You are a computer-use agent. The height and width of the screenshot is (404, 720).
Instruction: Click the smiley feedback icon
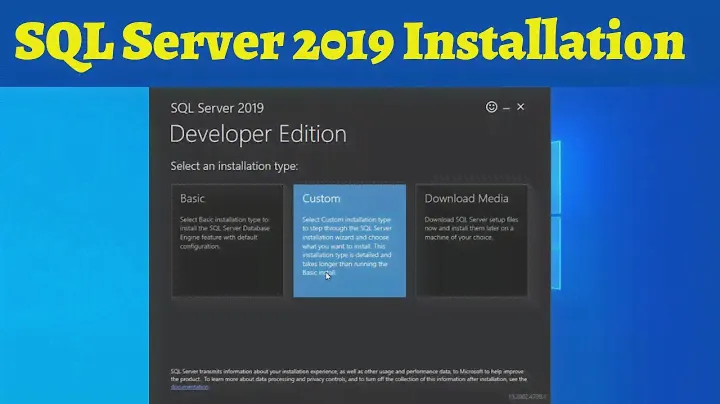pos(491,107)
